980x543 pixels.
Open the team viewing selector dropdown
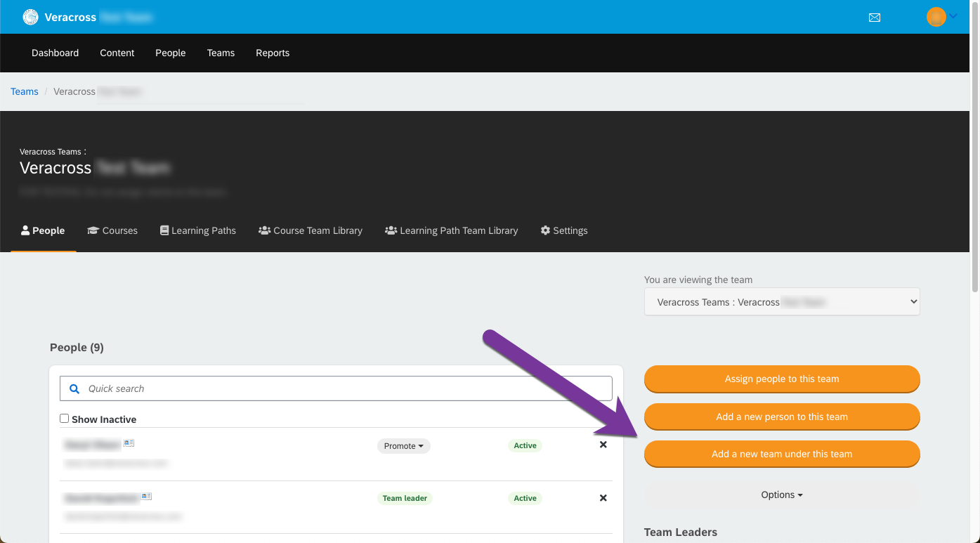click(x=781, y=302)
